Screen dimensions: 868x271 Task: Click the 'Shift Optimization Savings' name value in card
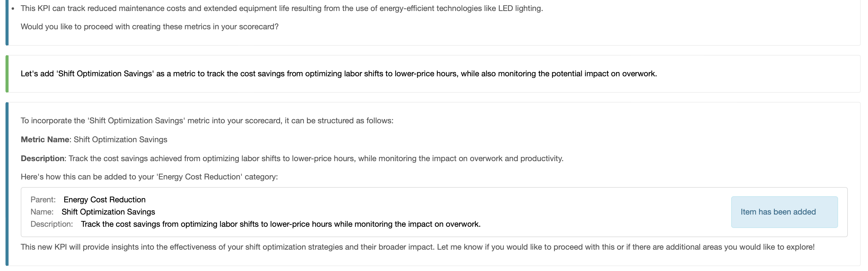108,212
